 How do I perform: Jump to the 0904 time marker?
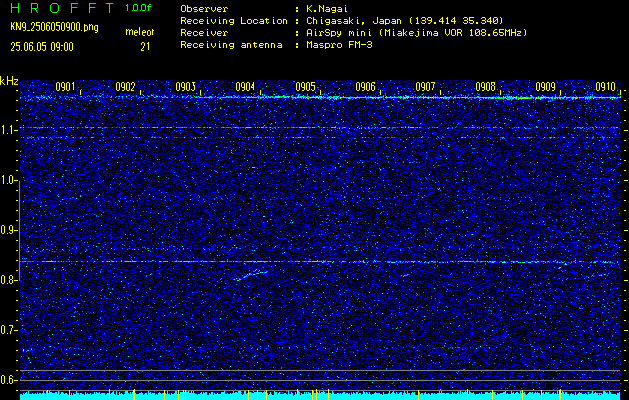245,87
